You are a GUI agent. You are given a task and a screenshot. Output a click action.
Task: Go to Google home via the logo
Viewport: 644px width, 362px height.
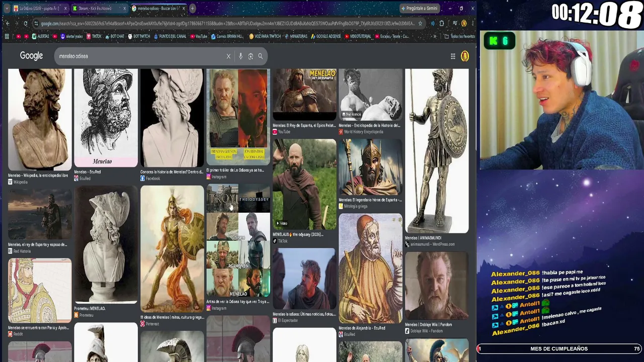tap(31, 56)
